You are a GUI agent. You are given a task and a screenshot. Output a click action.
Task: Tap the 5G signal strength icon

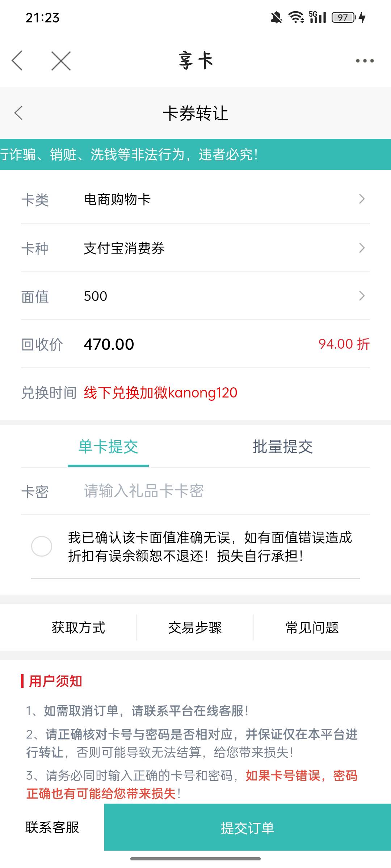(318, 17)
